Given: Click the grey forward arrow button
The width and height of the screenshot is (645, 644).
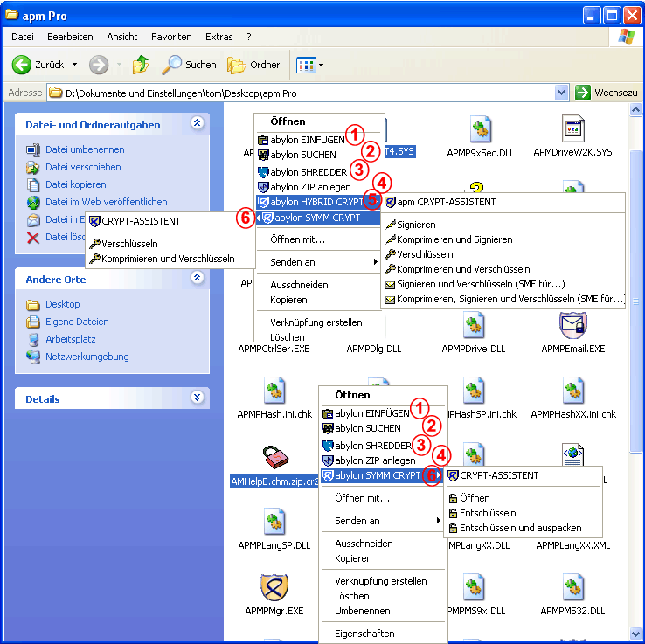Looking at the screenshot, I should click(99, 65).
